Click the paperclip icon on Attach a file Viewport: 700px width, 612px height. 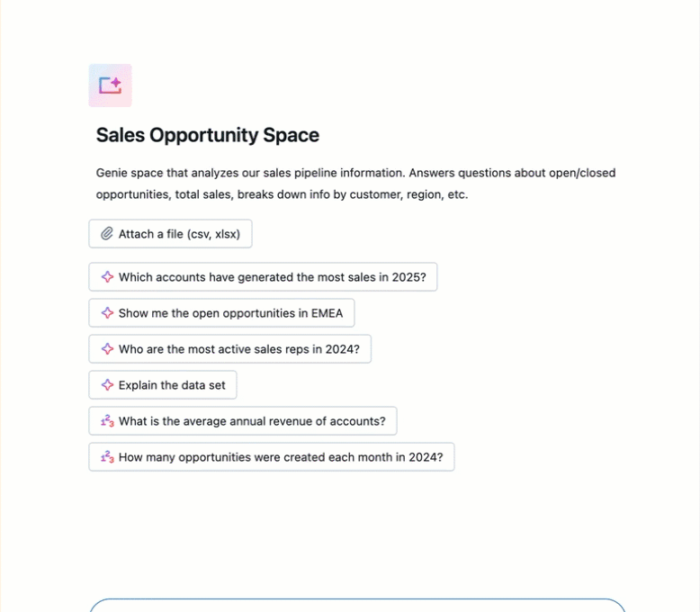coord(106,234)
